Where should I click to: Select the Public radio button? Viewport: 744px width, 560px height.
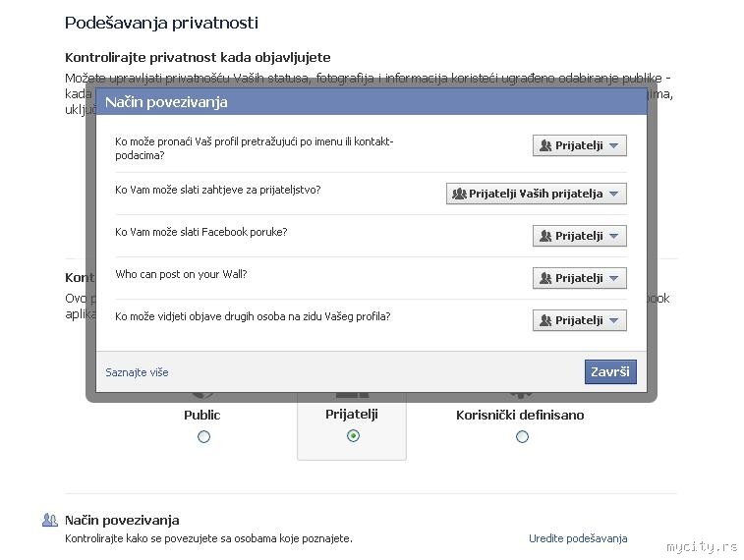(x=203, y=437)
